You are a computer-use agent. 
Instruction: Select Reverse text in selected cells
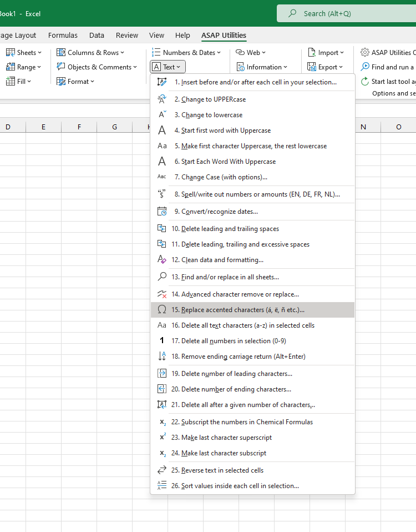pyautogui.click(x=253, y=470)
